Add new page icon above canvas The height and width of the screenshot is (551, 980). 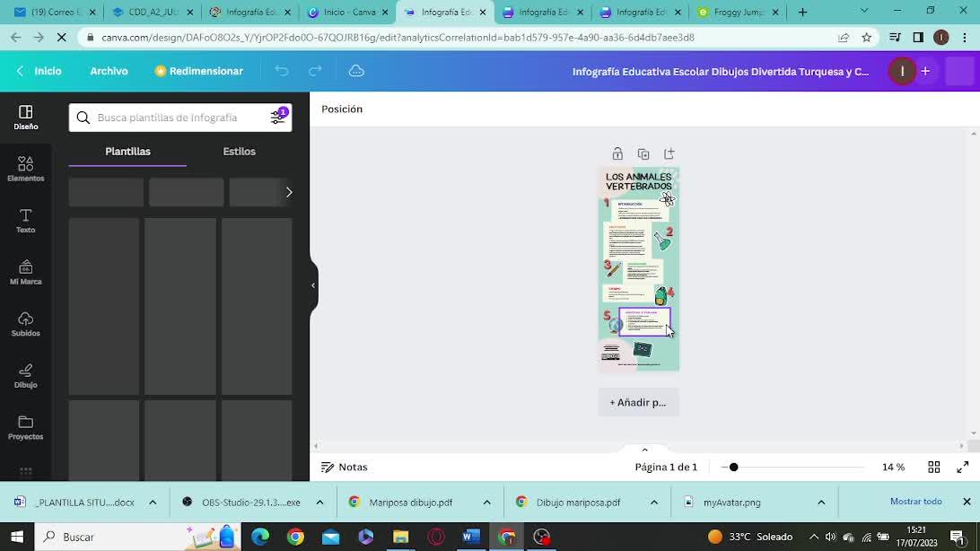(669, 153)
